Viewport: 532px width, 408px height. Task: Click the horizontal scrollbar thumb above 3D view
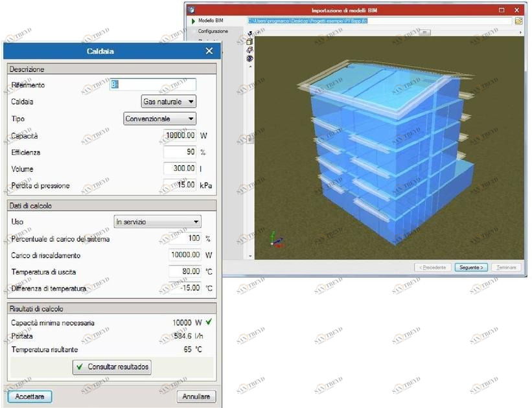425,32
